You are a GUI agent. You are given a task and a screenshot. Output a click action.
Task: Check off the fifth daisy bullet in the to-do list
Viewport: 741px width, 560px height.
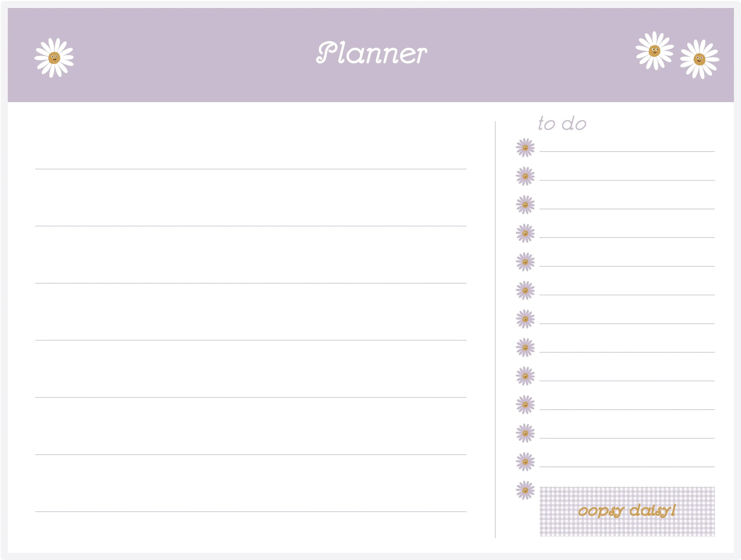click(x=525, y=262)
